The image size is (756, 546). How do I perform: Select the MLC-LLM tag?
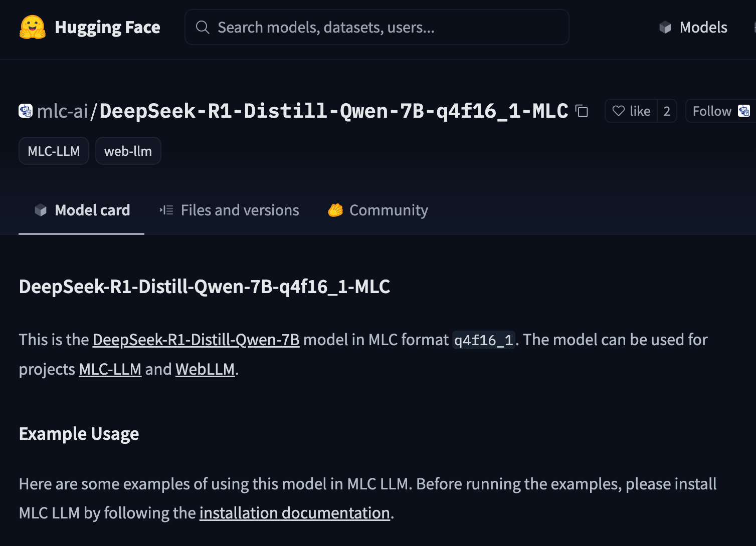click(x=54, y=151)
